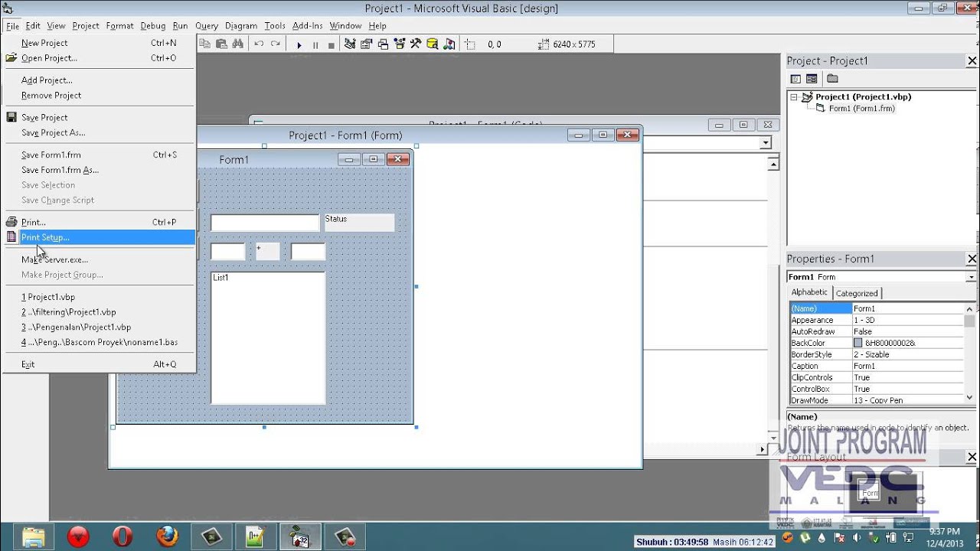Select the BorderStyle property row
The width and height of the screenshot is (980, 551).
coord(877,354)
